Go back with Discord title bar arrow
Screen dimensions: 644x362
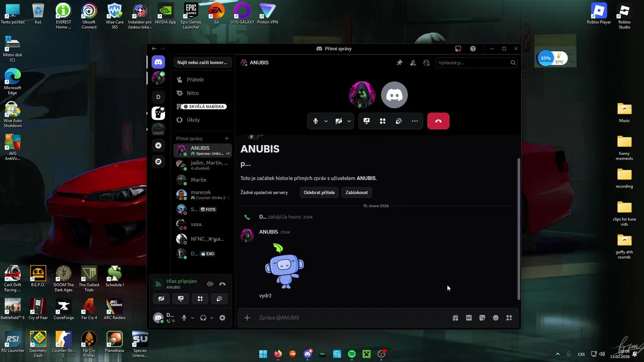(154, 49)
